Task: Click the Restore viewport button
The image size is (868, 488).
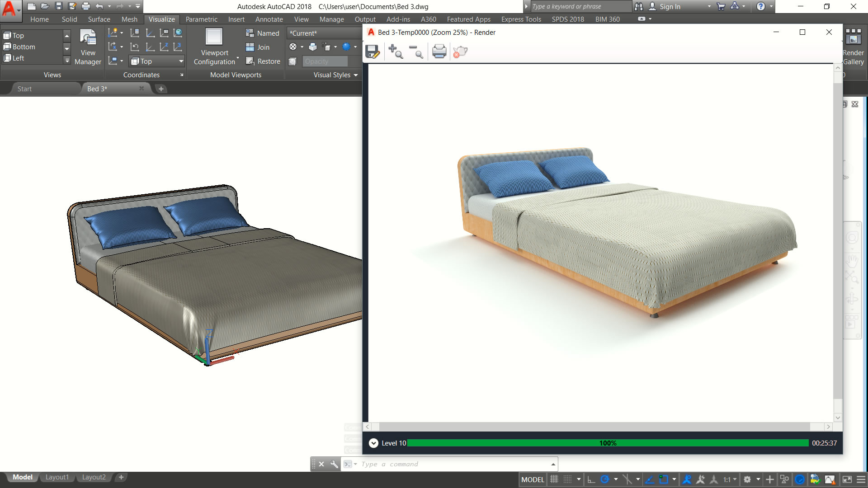Action: tap(263, 61)
